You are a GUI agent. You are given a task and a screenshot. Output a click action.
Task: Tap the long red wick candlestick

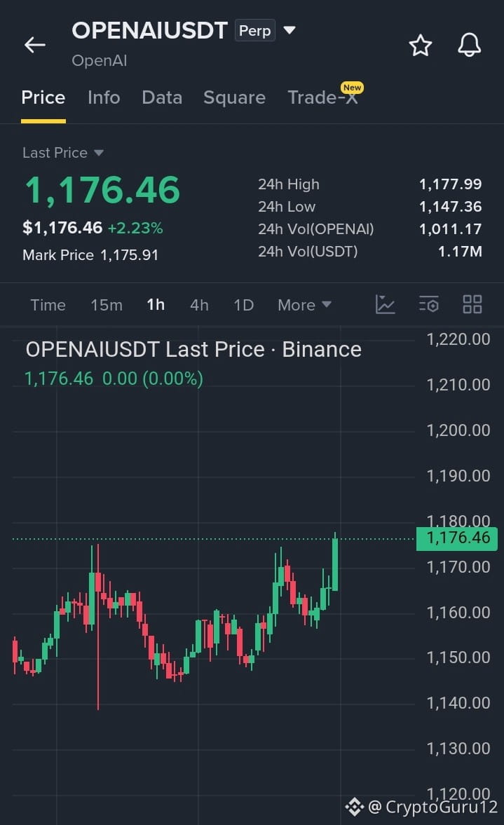point(98,626)
